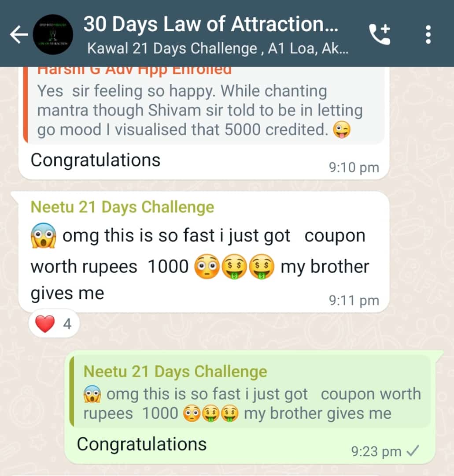Tap the back arrow icon

[x=19, y=34]
